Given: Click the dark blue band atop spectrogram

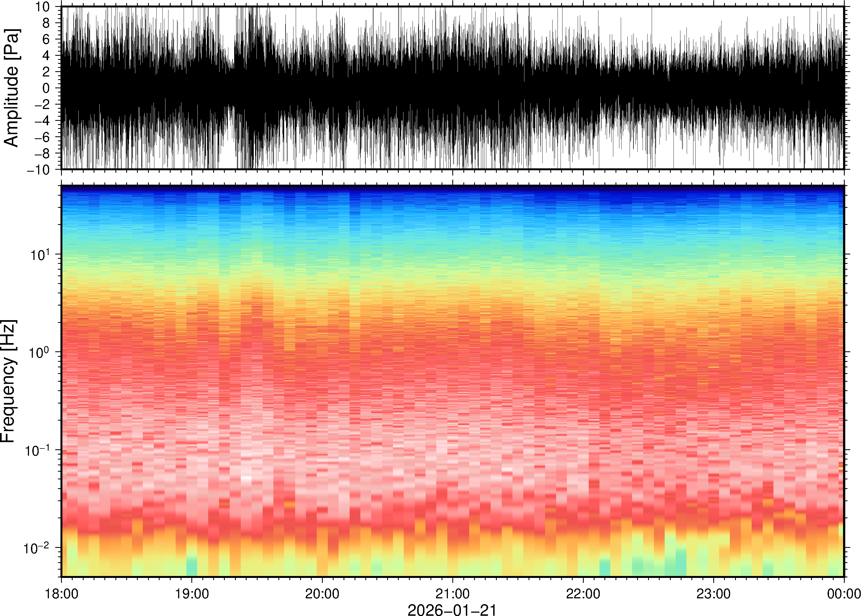Looking at the screenshot, I should (452, 188).
